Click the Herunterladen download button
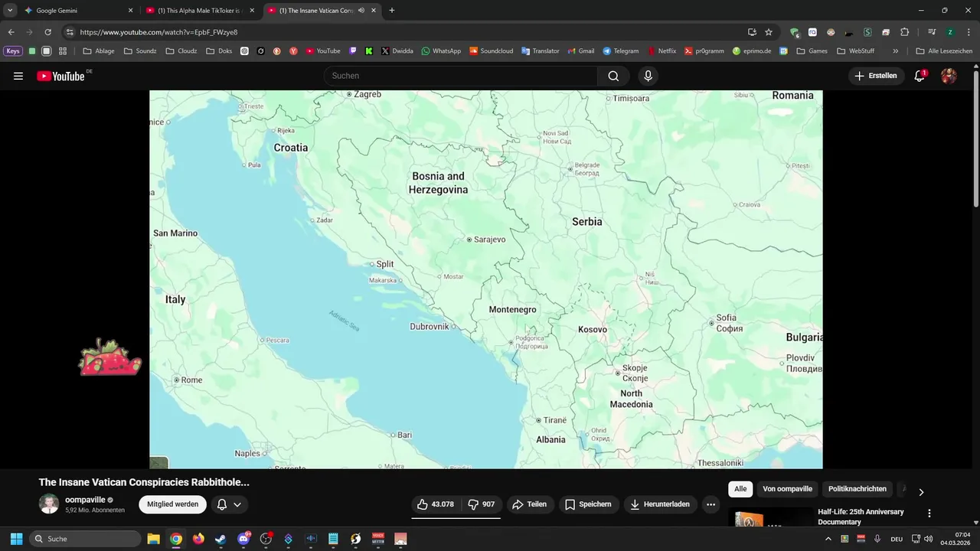The image size is (980, 551). pyautogui.click(x=659, y=504)
